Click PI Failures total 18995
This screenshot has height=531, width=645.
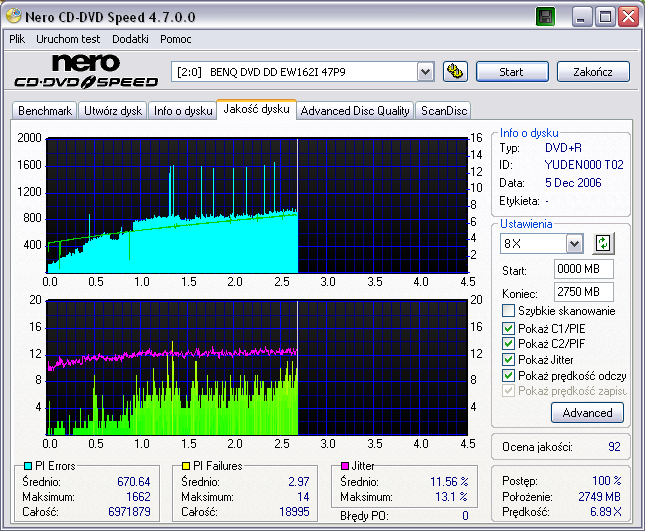[x=294, y=512]
